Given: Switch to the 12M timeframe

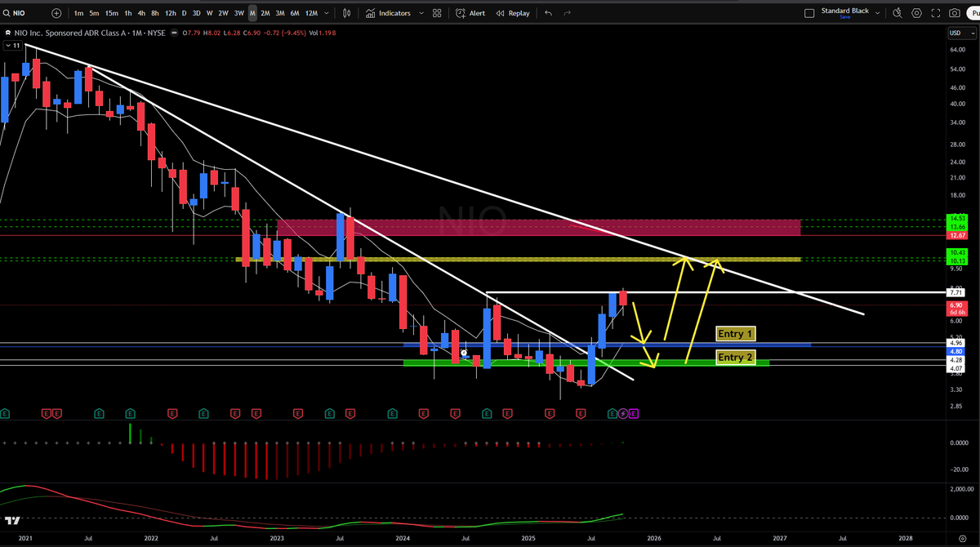Looking at the screenshot, I should pos(311,13).
